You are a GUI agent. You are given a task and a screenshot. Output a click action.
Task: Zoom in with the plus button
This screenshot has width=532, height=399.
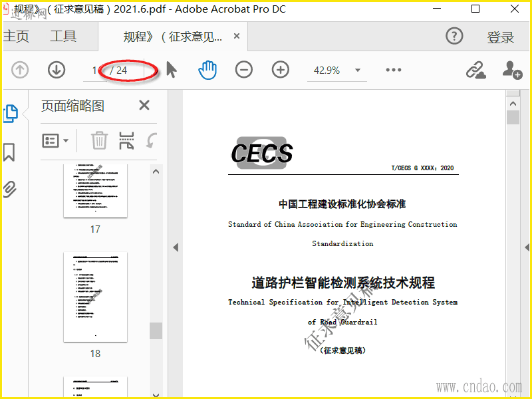(280, 70)
